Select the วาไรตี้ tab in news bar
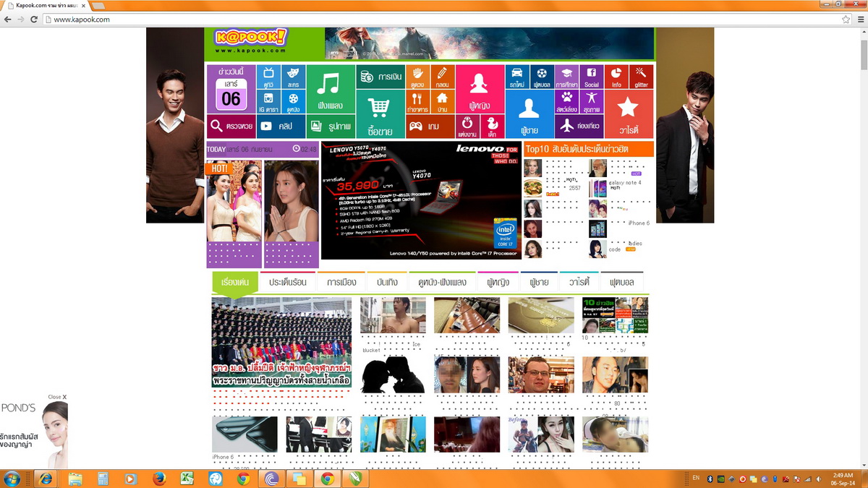This screenshot has height=488, width=868. pos(579,282)
